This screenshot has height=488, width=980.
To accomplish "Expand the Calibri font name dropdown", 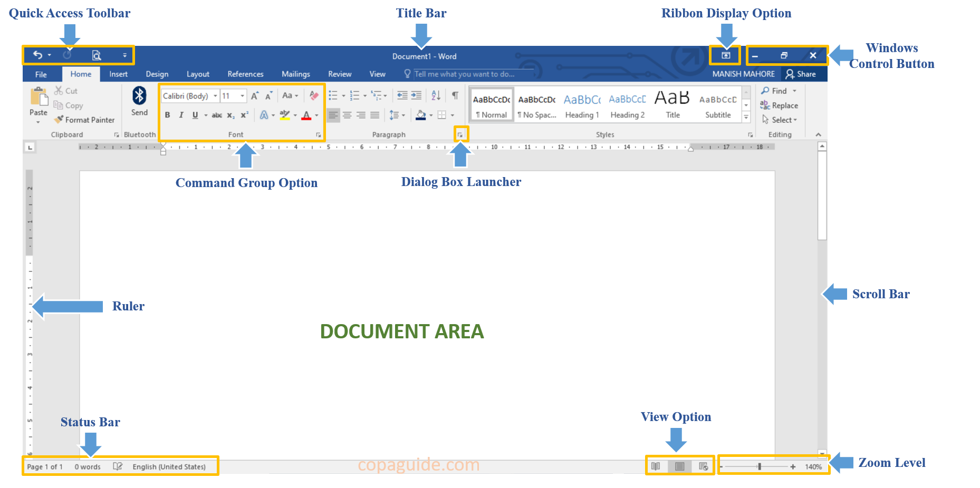I will [x=215, y=95].
